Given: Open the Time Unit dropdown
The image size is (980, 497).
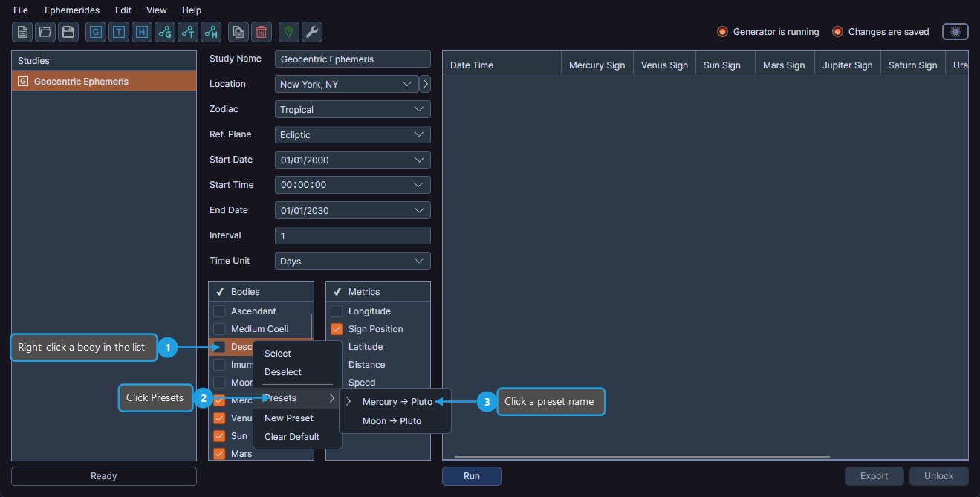Looking at the screenshot, I should point(352,260).
